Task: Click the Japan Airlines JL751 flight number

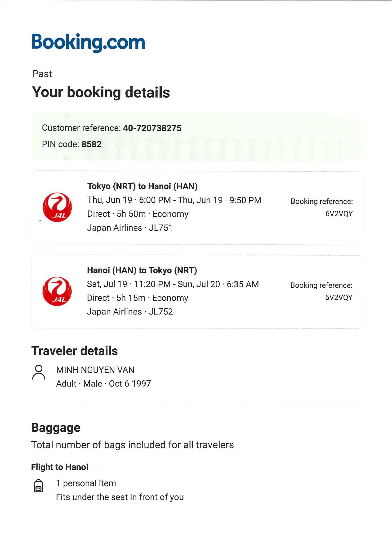Action: pos(161,228)
